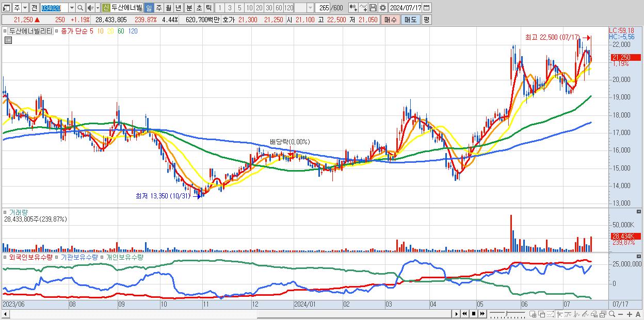Open the custom interval dropdown arrow
The height and width of the screenshot is (320, 644).
[x=310, y=8]
